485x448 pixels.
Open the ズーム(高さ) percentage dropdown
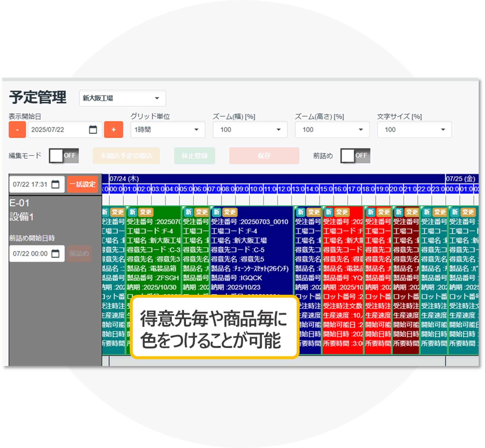click(x=332, y=130)
